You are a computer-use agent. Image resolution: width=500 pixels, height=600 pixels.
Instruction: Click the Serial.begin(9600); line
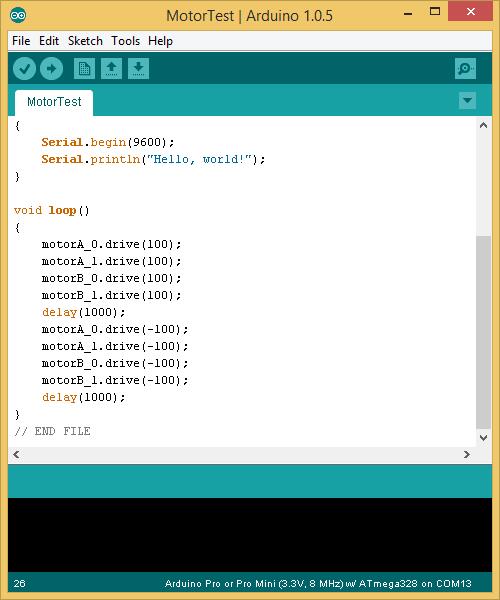(x=107, y=142)
